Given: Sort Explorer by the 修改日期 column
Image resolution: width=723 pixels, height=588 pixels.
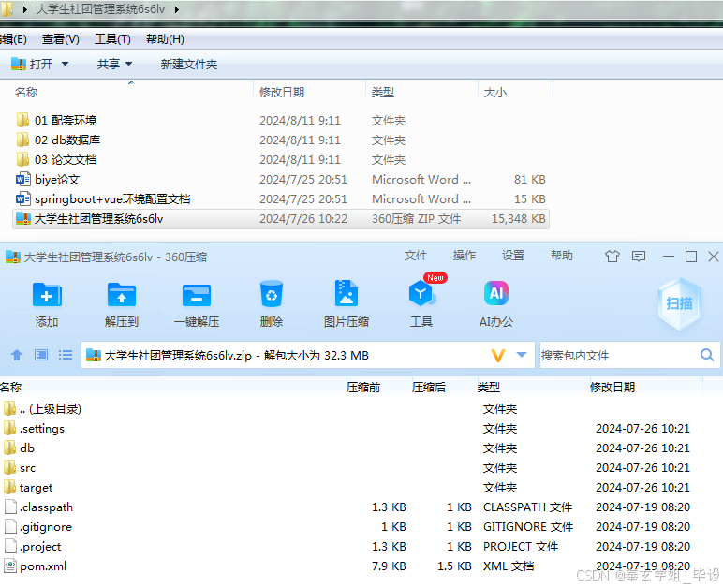Looking at the screenshot, I should (282, 92).
